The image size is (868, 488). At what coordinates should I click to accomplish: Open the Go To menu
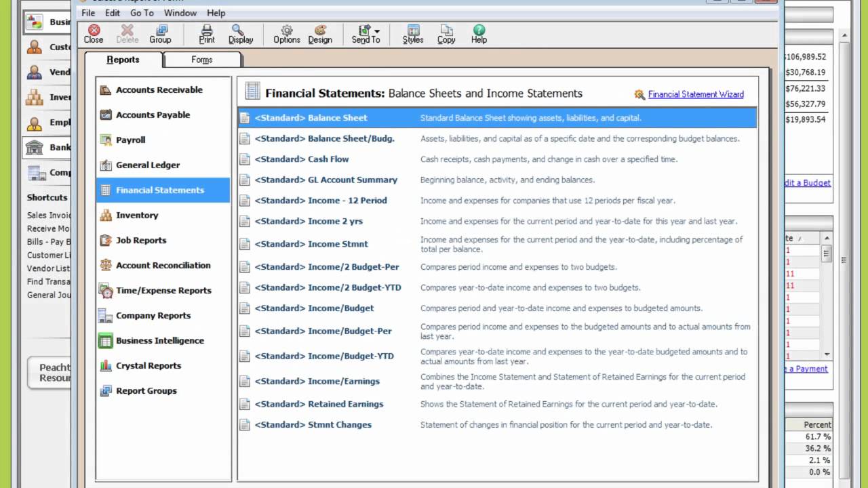(x=142, y=13)
